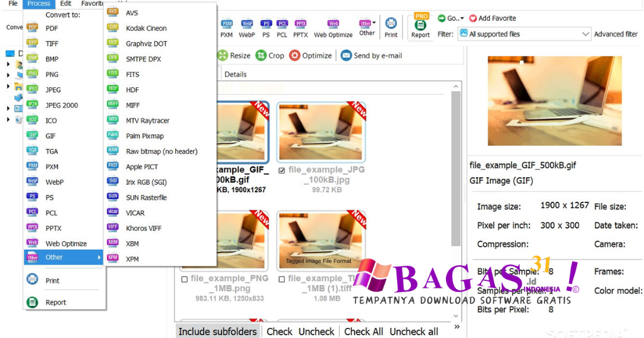
Task: Click the Print toolbar icon
Action: point(391,28)
